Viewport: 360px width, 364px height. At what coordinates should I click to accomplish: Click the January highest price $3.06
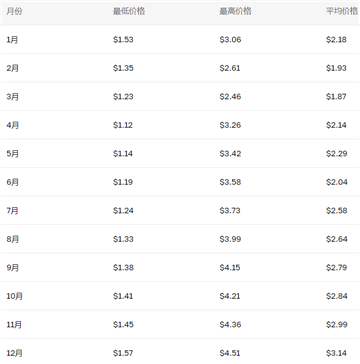point(230,40)
